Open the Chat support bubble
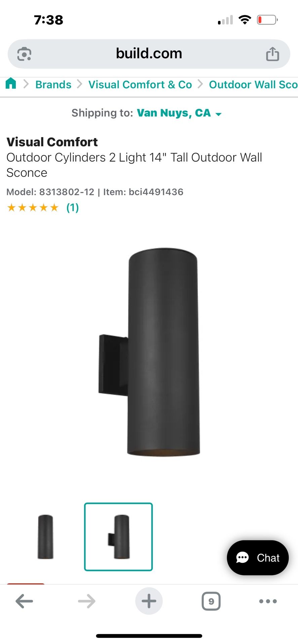This screenshot has height=644, width=298. 258,557
